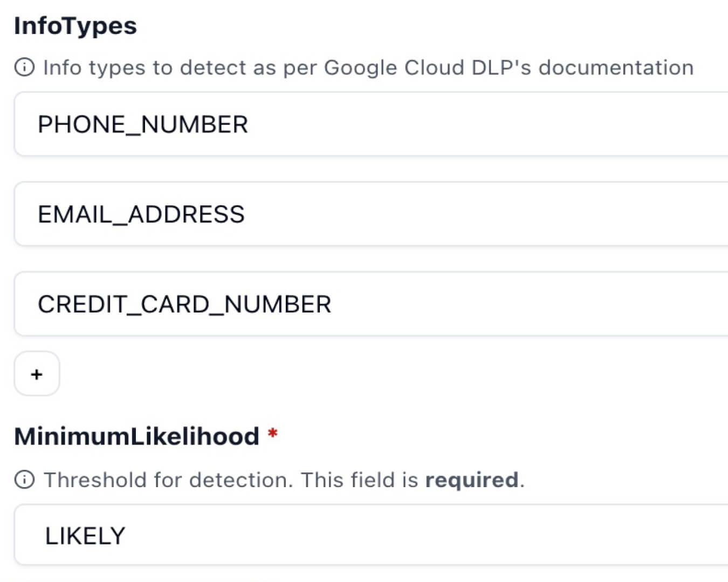Click the "This field is" text
The height and width of the screenshot is (582, 728).
(359, 480)
